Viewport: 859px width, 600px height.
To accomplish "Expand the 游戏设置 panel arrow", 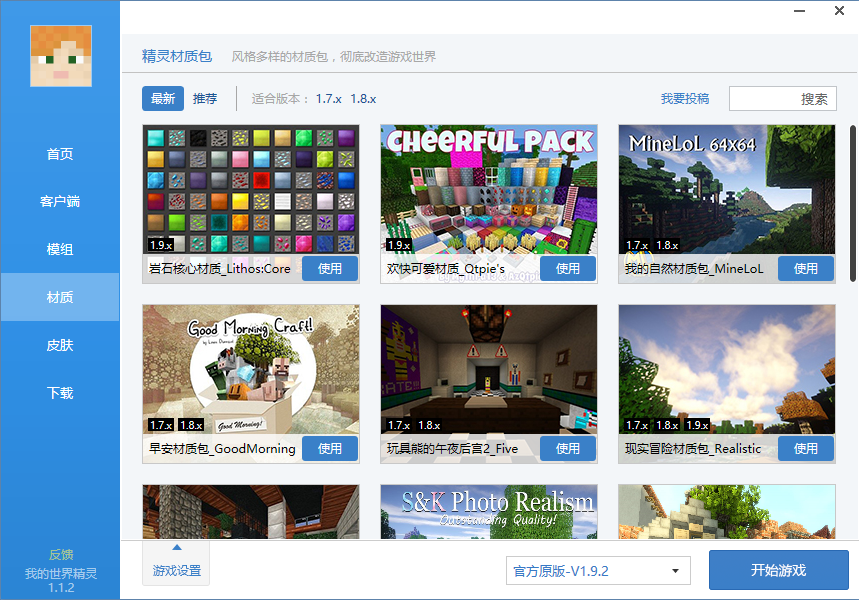I will [176, 549].
